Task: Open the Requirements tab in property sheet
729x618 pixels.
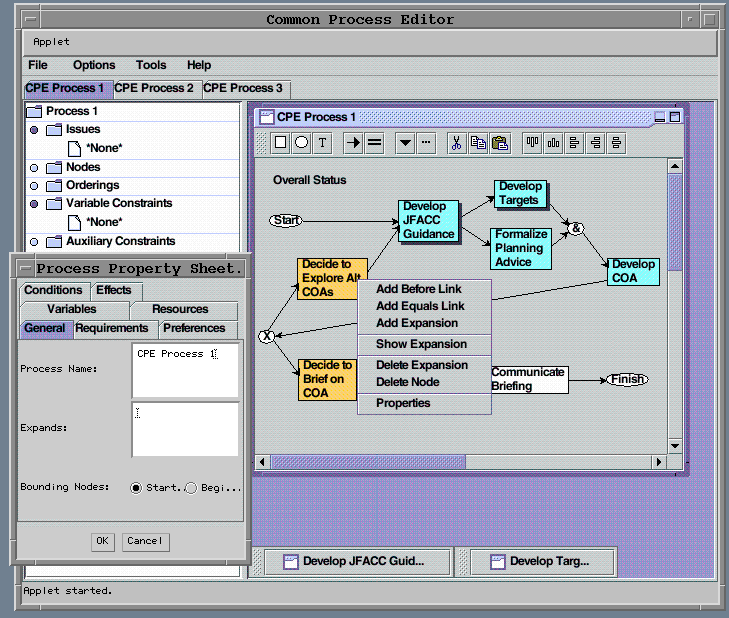Action: pyautogui.click(x=112, y=328)
